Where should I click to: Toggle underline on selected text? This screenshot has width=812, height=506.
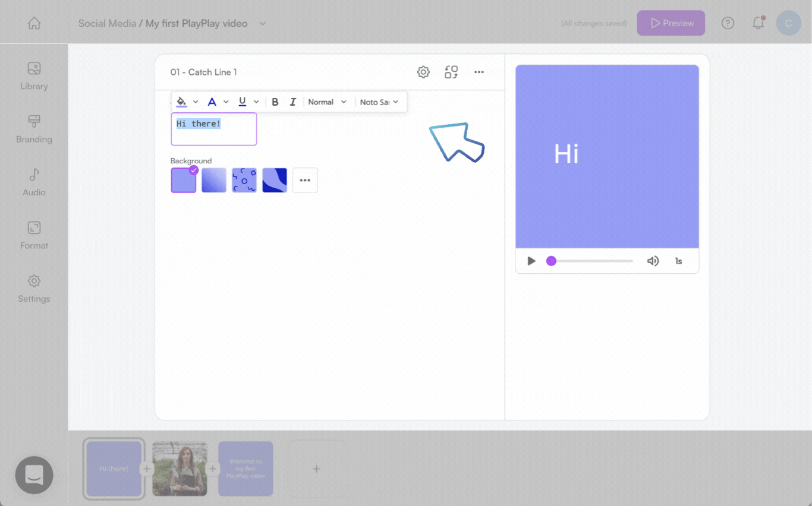click(242, 102)
